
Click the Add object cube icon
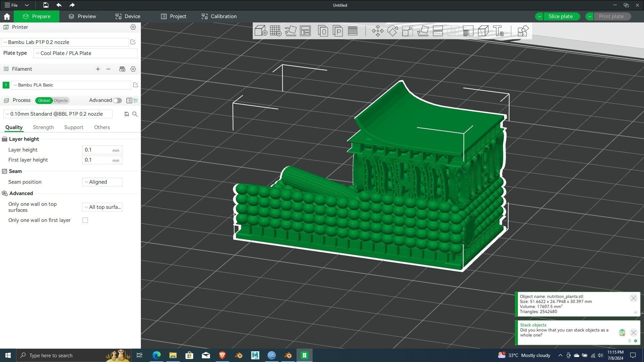point(261,31)
